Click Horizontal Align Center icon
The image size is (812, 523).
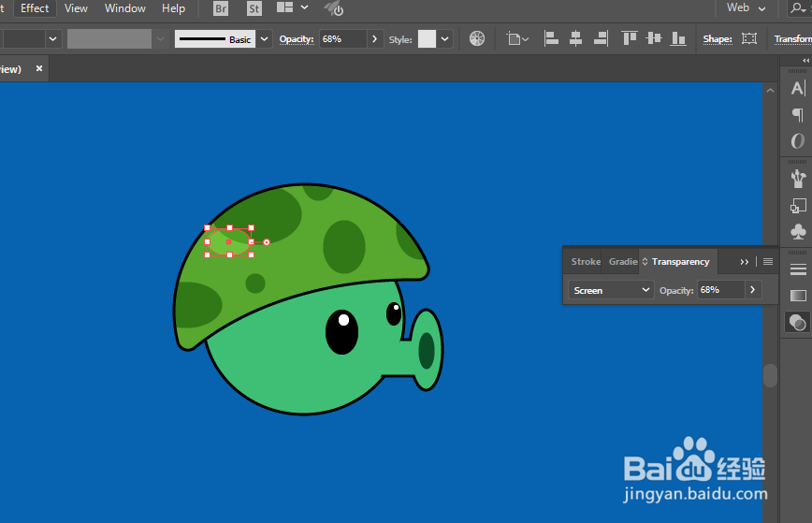(x=575, y=38)
